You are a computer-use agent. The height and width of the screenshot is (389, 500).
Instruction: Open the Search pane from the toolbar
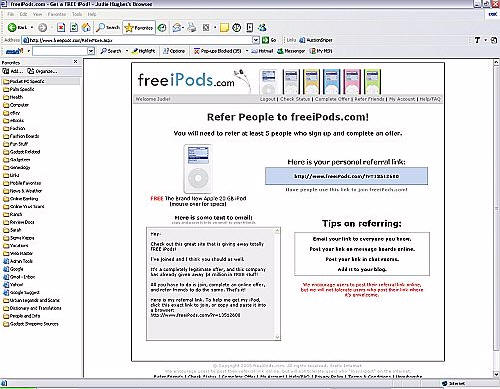(108, 28)
